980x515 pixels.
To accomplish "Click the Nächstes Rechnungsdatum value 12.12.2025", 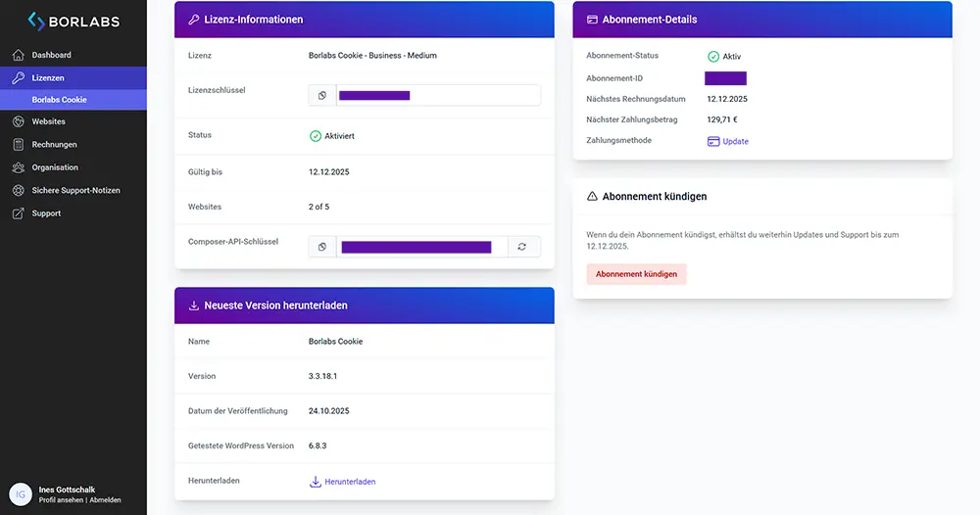I will click(727, 99).
